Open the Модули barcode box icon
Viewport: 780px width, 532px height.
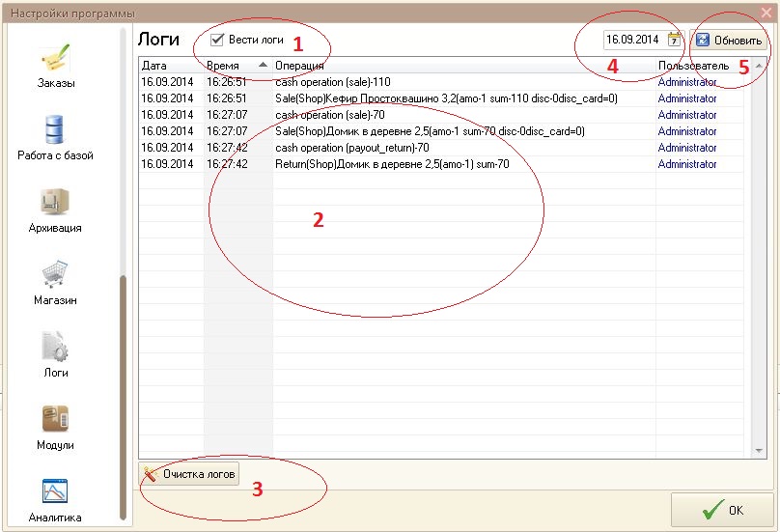coord(55,418)
